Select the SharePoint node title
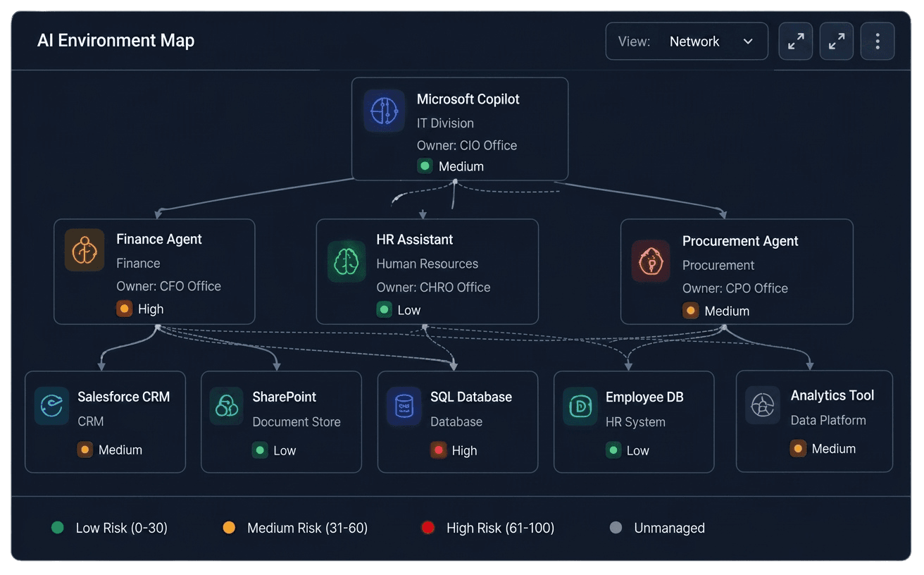 285,397
